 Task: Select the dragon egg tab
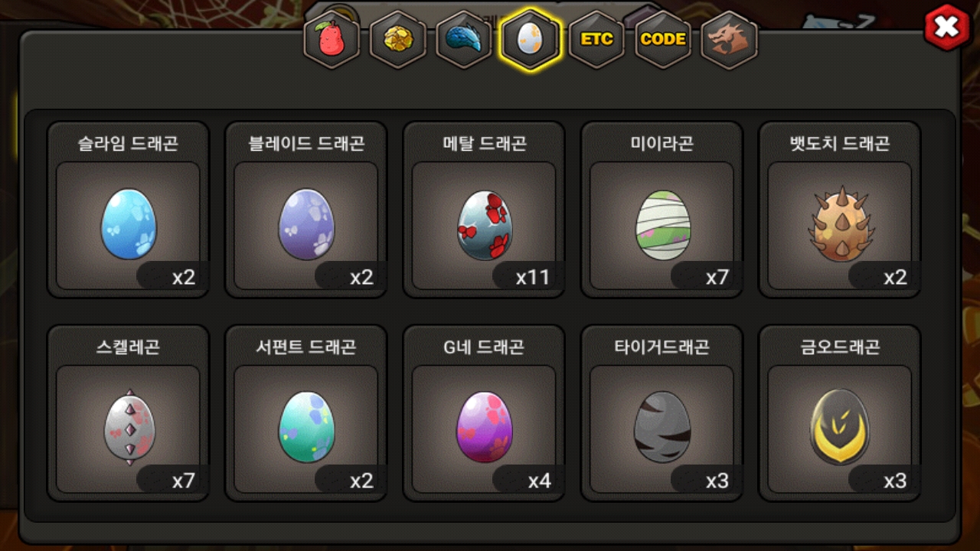pyautogui.click(x=530, y=39)
